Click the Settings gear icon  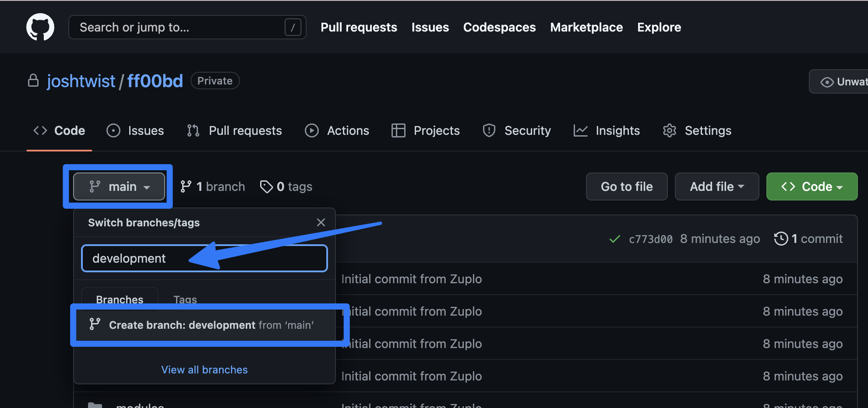click(x=670, y=130)
